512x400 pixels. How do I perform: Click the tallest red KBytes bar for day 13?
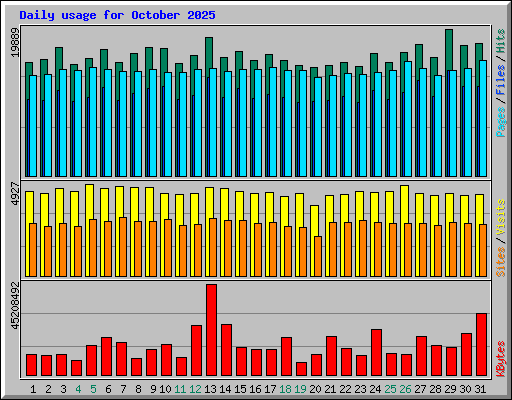coord(211,330)
